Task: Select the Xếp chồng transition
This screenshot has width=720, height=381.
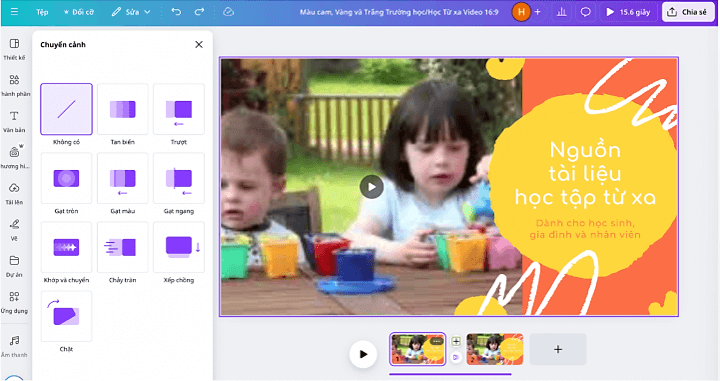Action: [179, 247]
